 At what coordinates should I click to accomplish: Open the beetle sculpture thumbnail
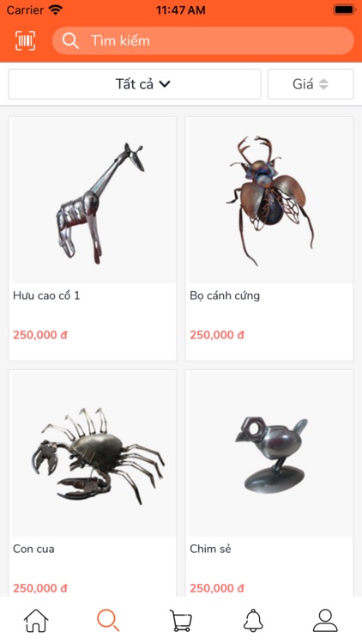[x=270, y=200]
